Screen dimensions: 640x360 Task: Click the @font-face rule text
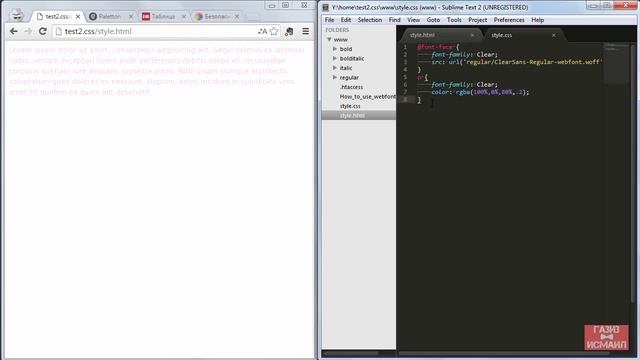[435, 47]
